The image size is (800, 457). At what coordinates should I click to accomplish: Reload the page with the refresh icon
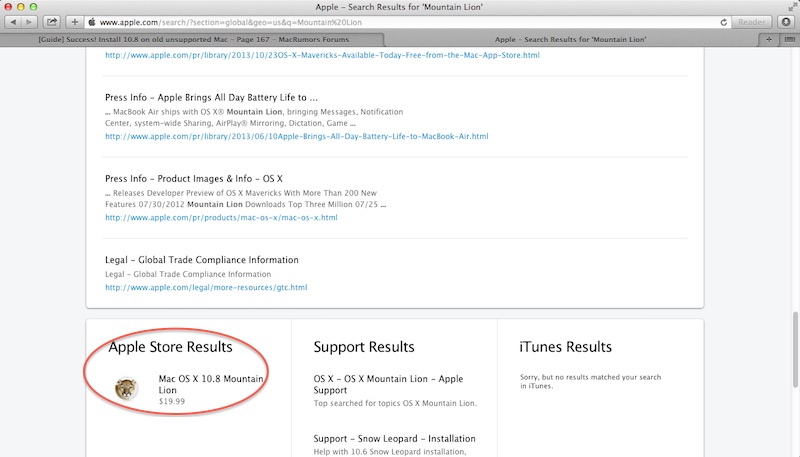pos(723,22)
